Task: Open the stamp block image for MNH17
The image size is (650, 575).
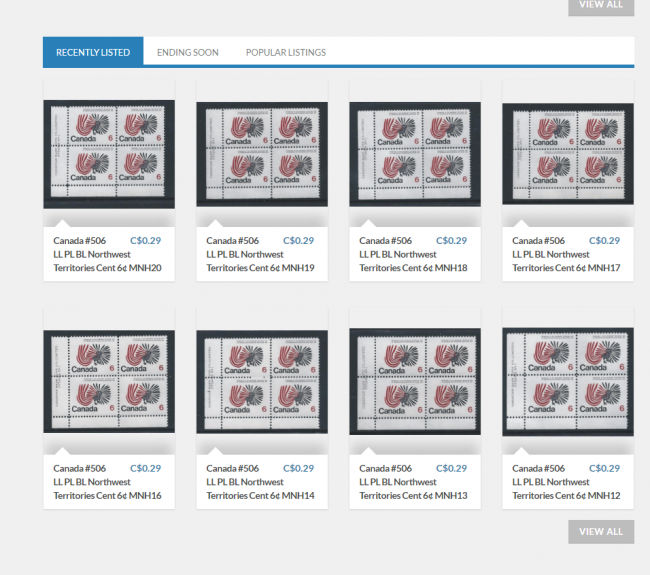Action: (568, 154)
